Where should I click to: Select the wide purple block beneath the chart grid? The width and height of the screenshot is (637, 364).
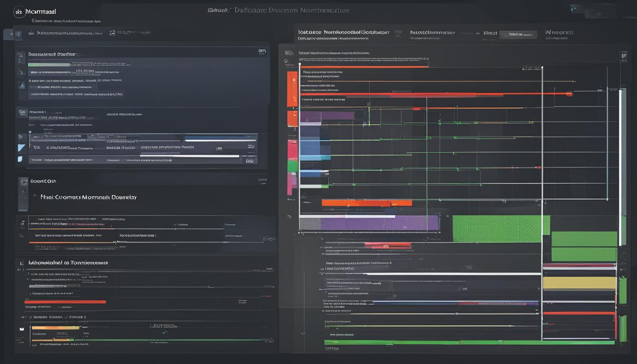coord(369,223)
